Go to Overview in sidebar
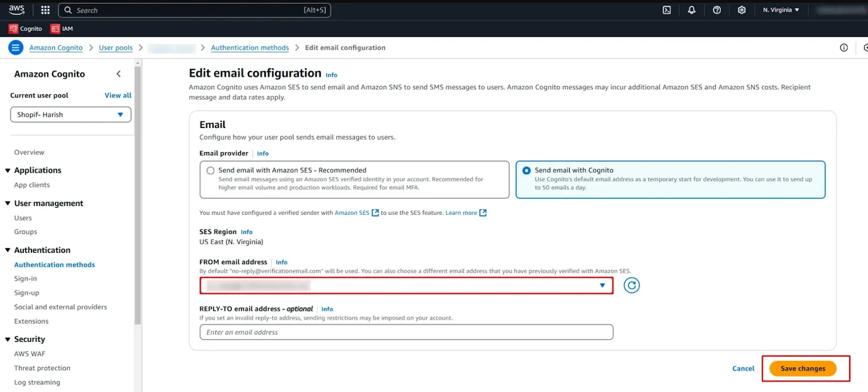This screenshot has height=392, width=868. coord(29,152)
